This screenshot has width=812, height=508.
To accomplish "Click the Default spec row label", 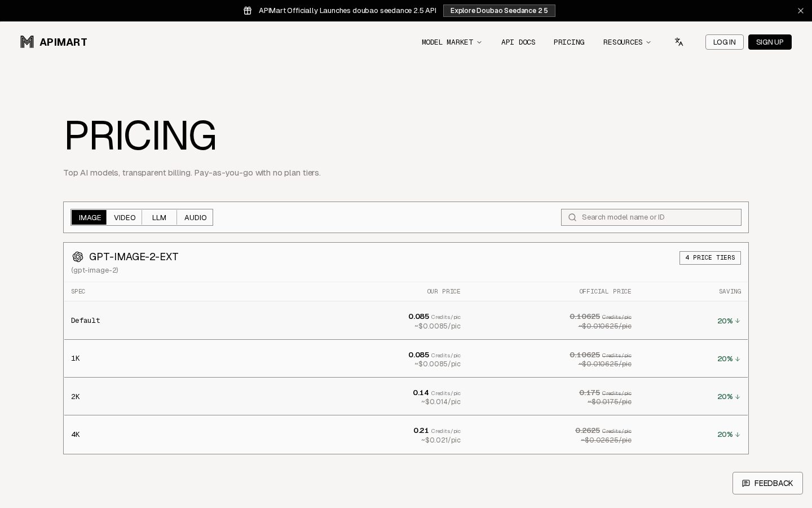I will [86, 321].
